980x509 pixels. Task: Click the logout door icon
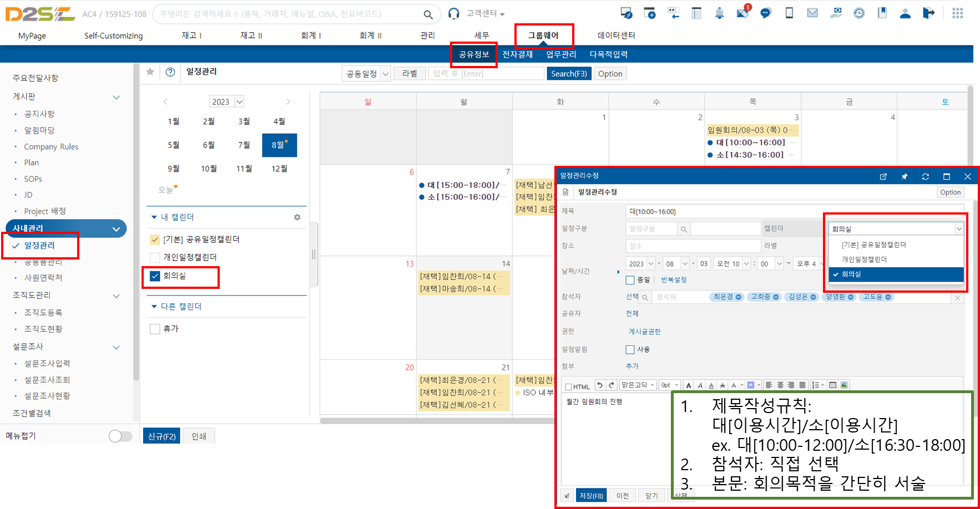928,13
